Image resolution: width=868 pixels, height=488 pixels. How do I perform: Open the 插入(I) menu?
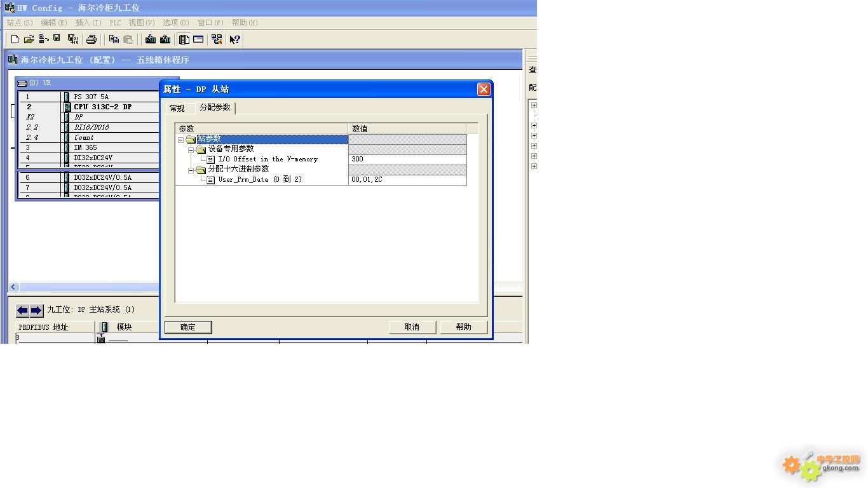click(x=88, y=22)
